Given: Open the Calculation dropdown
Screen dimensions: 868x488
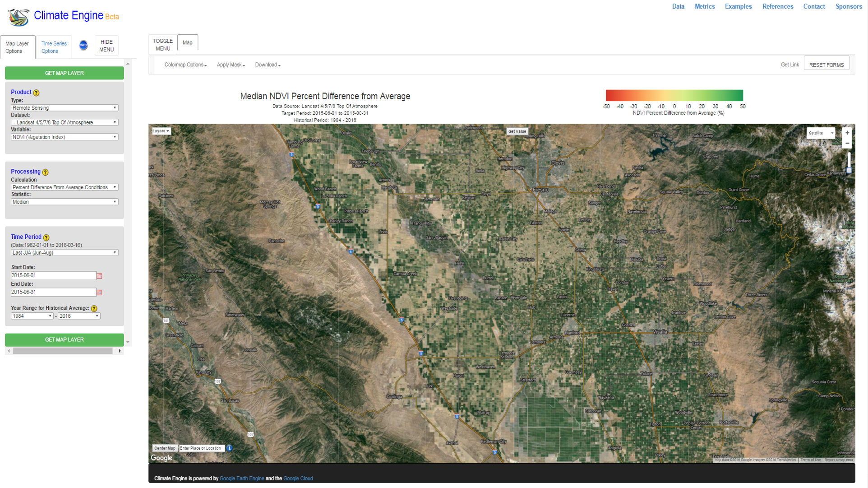Looking at the screenshot, I should tap(65, 187).
